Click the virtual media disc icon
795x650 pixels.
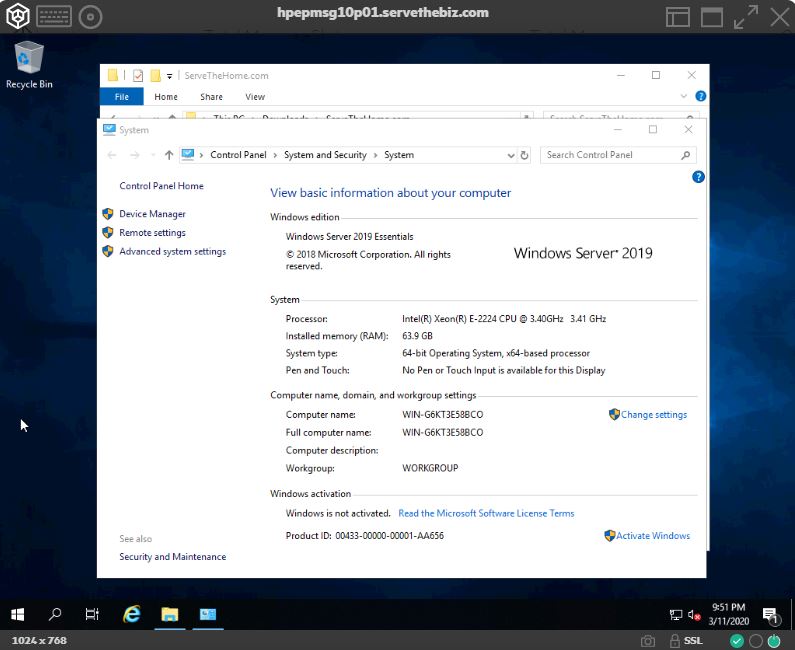(90, 16)
